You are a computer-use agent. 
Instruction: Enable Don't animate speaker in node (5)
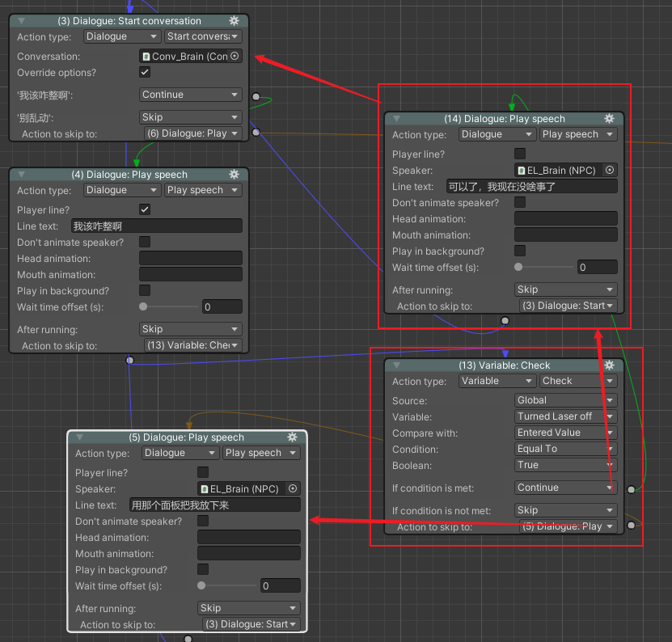203,521
